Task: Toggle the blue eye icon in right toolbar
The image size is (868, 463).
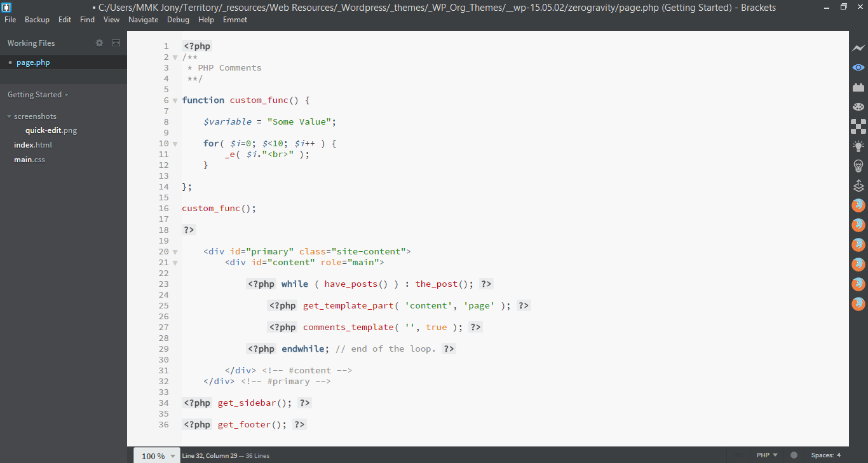Action: 858,67
